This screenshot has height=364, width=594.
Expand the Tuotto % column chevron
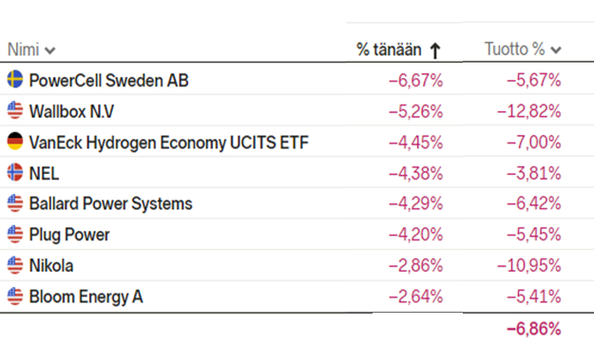pyautogui.click(x=556, y=50)
